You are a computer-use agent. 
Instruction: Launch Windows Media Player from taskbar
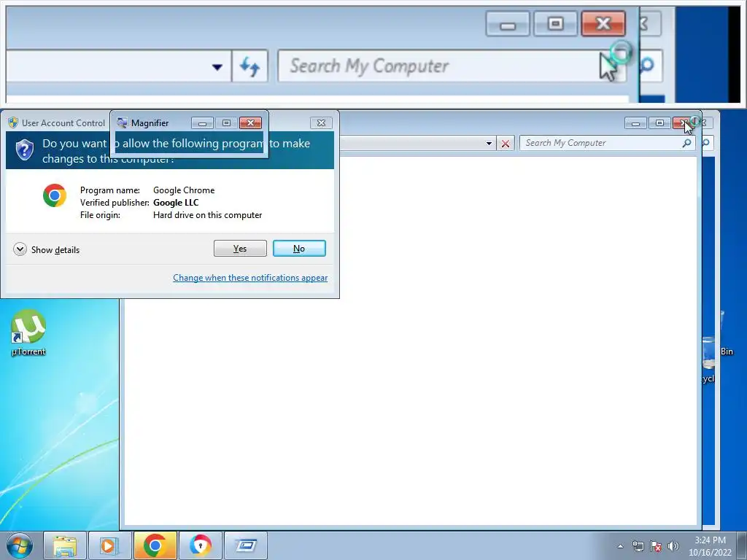(109, 545)
